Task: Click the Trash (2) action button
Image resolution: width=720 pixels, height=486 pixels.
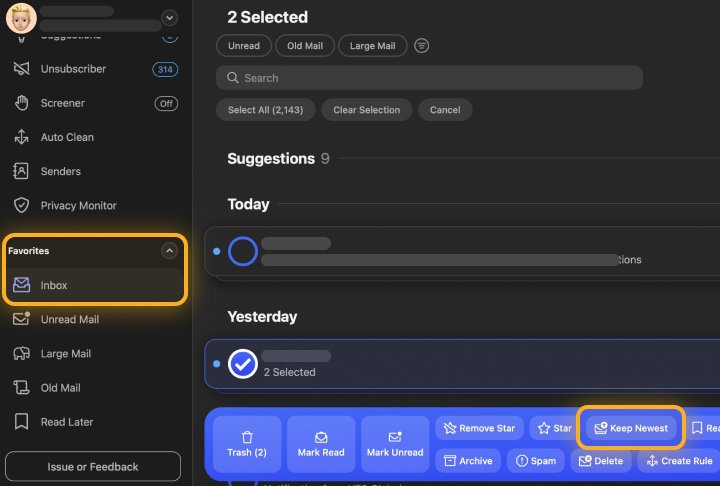Action: (246, 444)
